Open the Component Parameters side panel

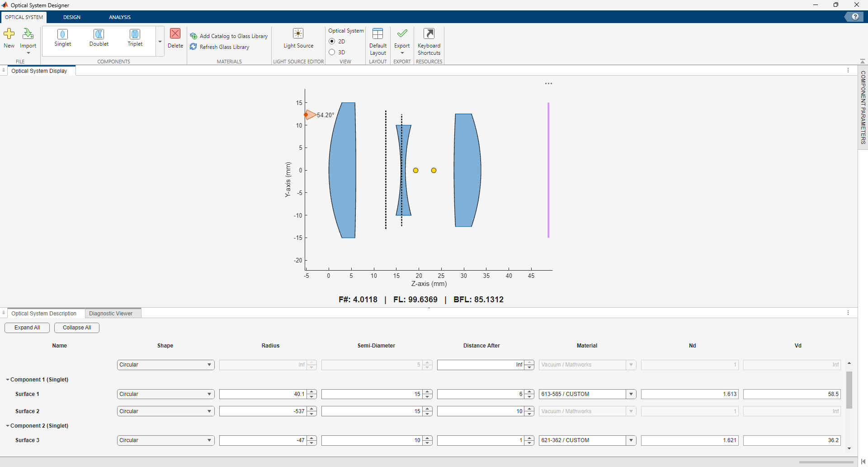pos(863,109)
